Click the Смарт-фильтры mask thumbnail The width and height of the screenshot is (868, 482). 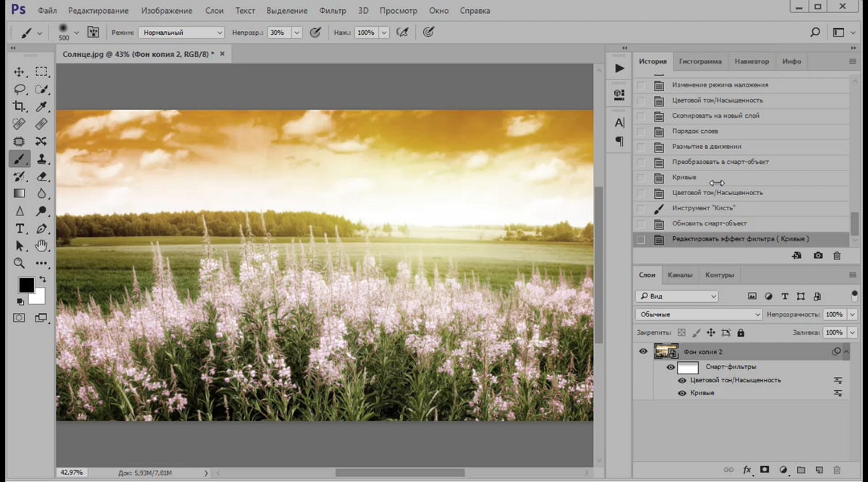(x=687, y=367)
